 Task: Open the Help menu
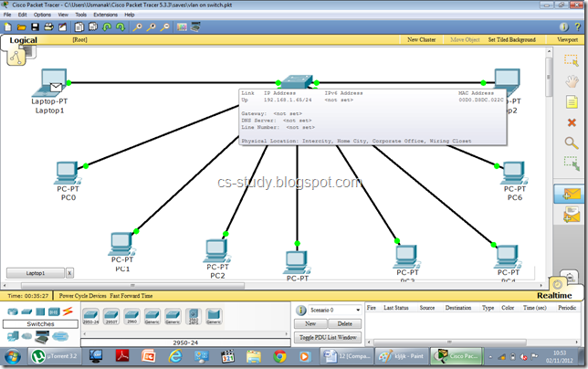pos(130,15)
